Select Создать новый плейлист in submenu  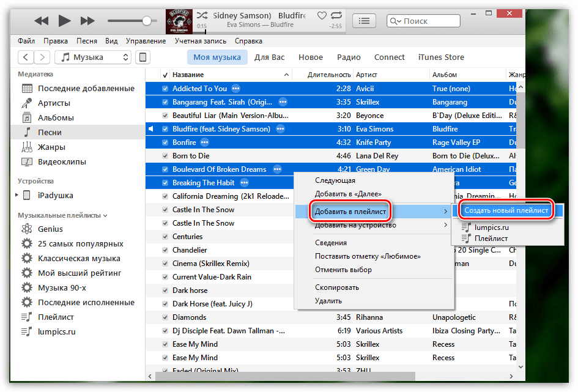click(x=506, y=210)
